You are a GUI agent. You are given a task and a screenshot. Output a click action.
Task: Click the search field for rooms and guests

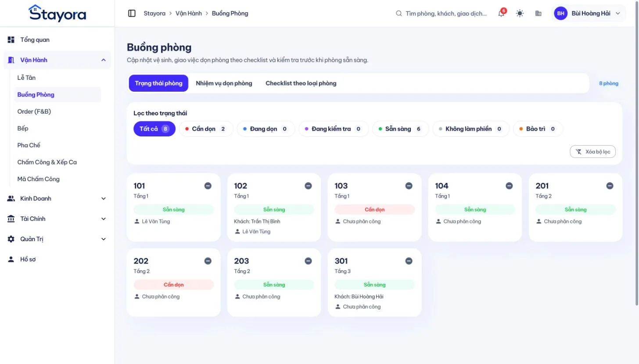pyautogui.click(x=442, y=13)
